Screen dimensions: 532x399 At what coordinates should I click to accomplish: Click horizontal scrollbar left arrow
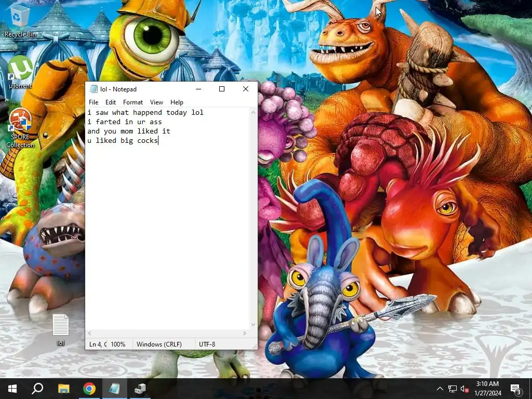coord(89,334)
